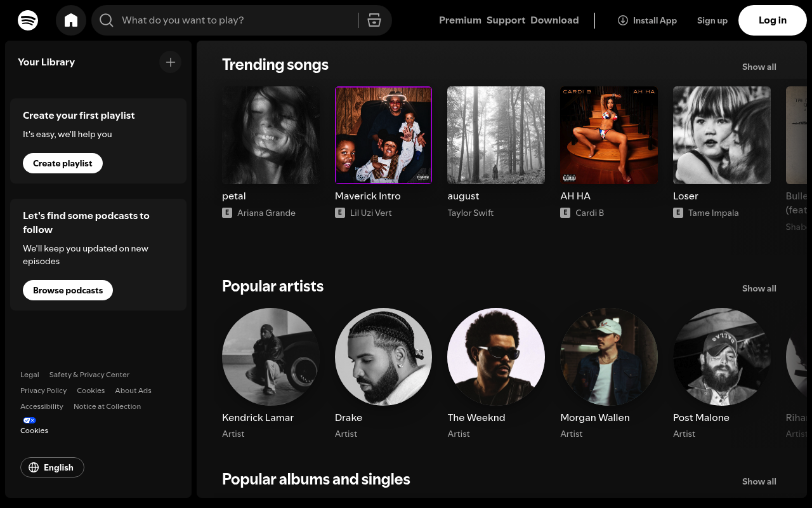Image resolution: width=812 pixels, height=508 pixels.
Task: Click explicit badge beside Ariana Grande
Action: tap(227, 213)
